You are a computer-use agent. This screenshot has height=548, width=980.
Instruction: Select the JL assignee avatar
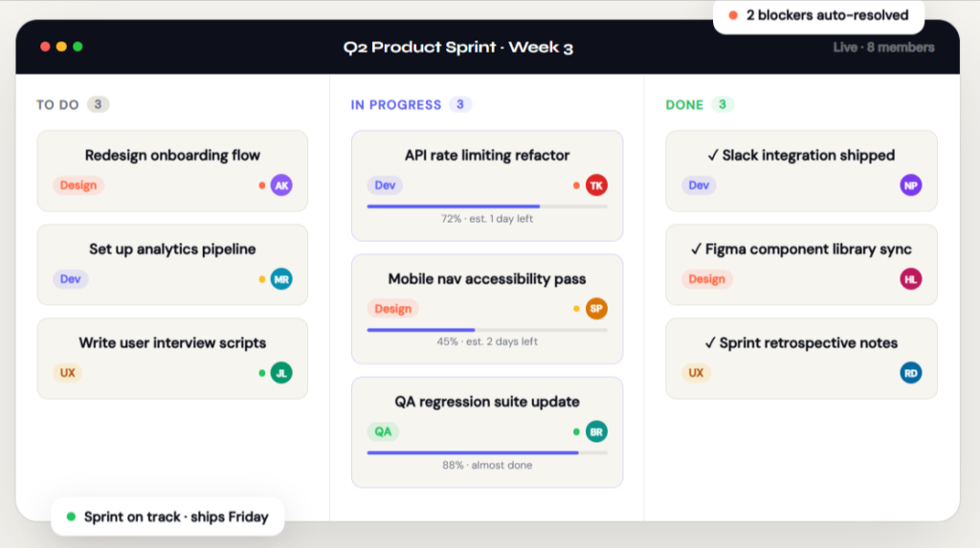point(281,373)
